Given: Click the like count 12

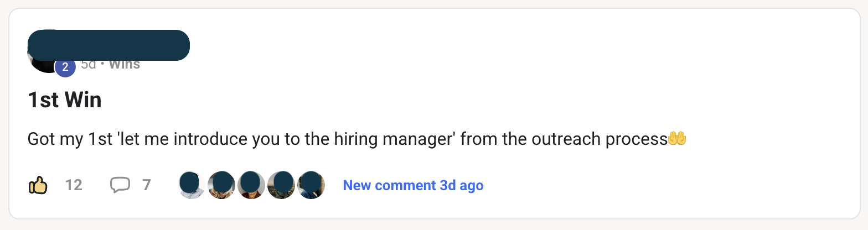Looking at the screenshot, I should point(74,185).
